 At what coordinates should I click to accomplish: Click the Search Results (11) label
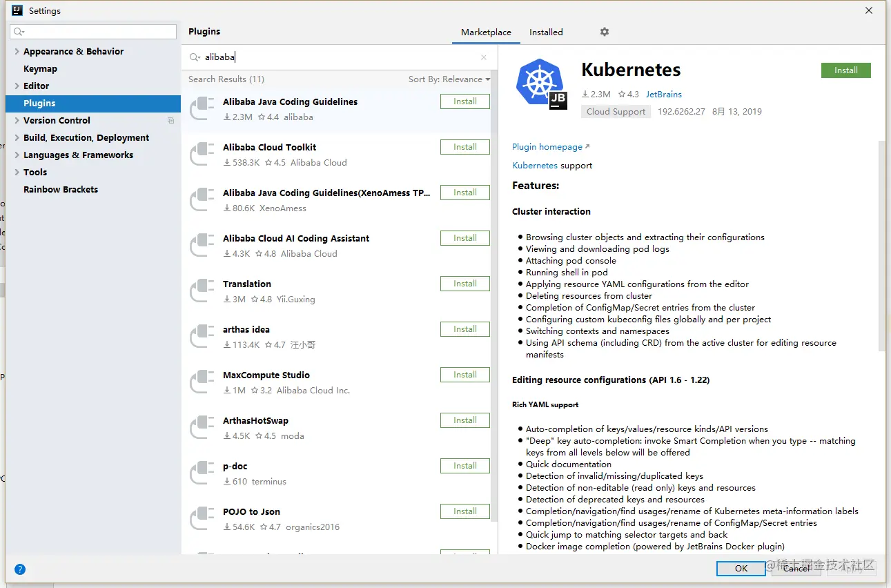226,79
